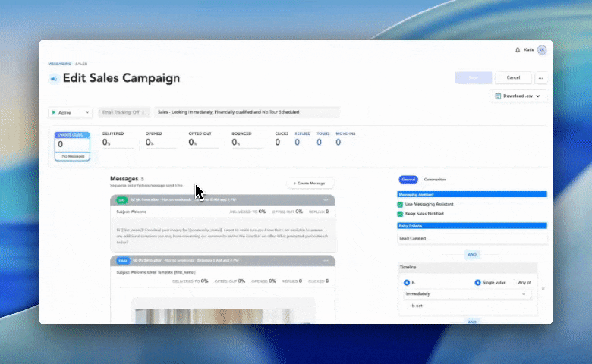Click the Entry Criteria section header bar
This screenshot has width=592, height=364.
coord(472,226)
